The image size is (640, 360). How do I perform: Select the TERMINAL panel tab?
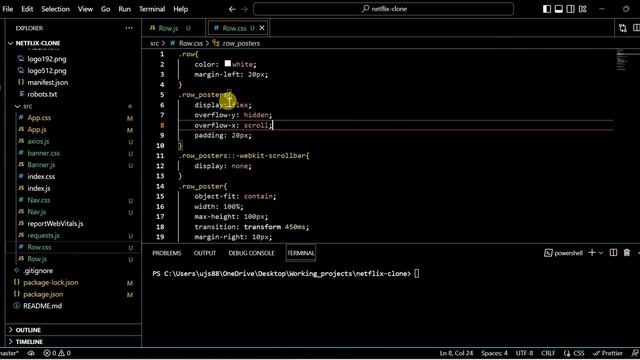tap(301, 253)
